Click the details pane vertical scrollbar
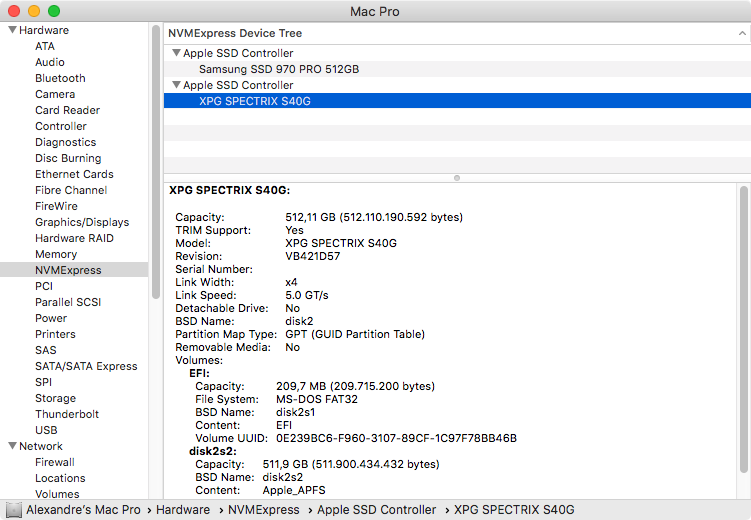 (x=744, y=329)
